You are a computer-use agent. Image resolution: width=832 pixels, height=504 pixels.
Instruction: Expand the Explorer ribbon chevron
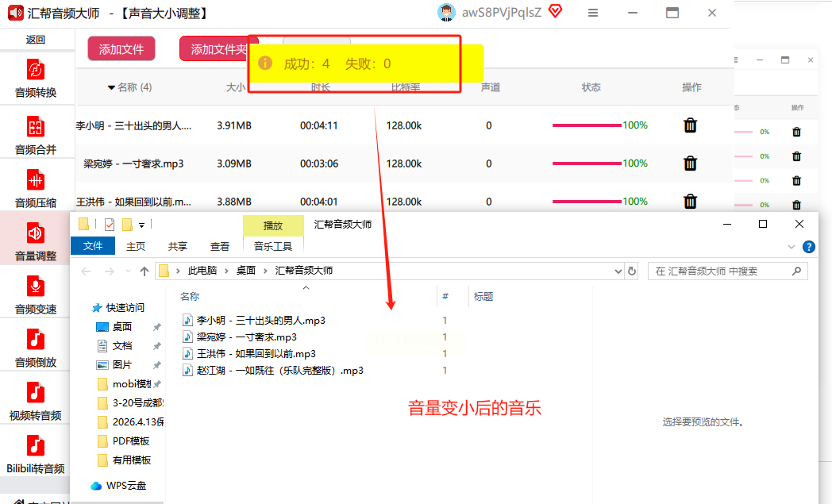[792, 247]
